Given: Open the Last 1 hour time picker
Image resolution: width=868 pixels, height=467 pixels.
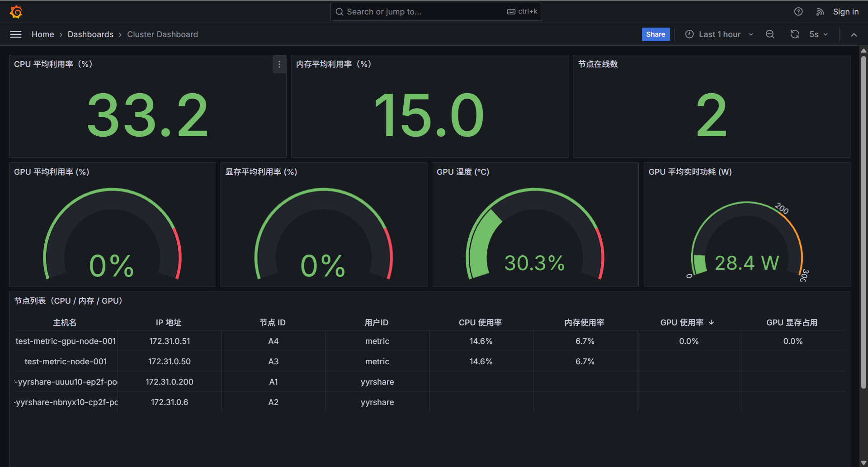Looking at the screenshot, I should pos(719,34).
